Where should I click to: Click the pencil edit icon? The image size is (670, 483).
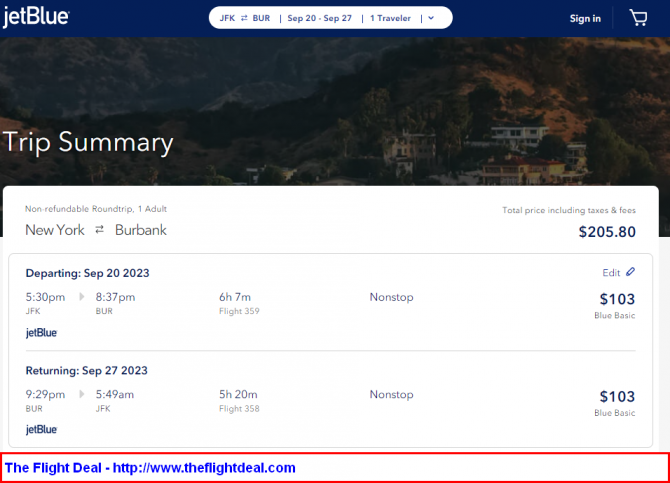pos(631,272)
